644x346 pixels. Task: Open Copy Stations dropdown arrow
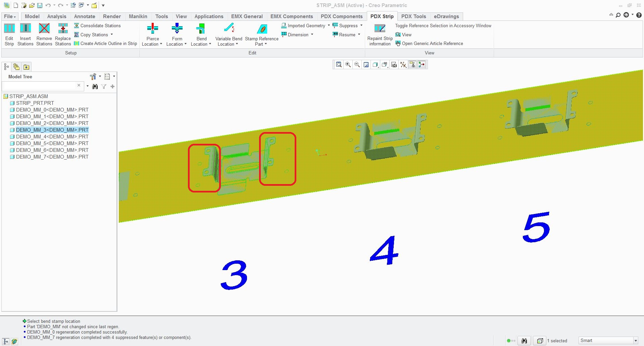[112, 35]
